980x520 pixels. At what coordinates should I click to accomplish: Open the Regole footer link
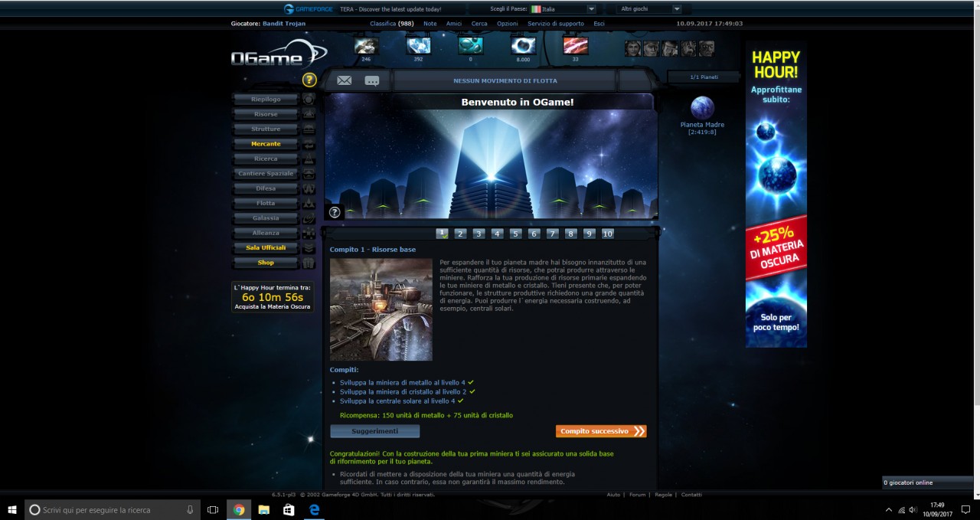pyautogui.click(x=663, y=495)
